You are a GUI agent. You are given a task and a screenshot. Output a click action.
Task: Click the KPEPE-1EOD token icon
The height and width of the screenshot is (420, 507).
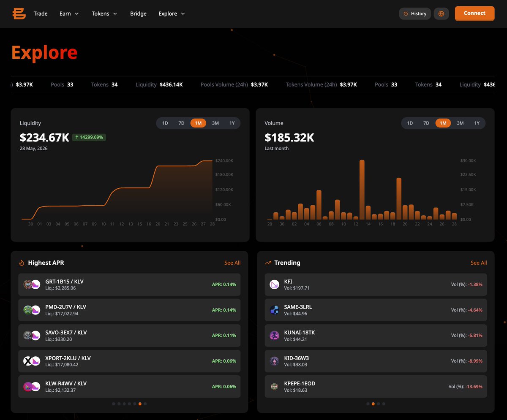click(275, 386)
